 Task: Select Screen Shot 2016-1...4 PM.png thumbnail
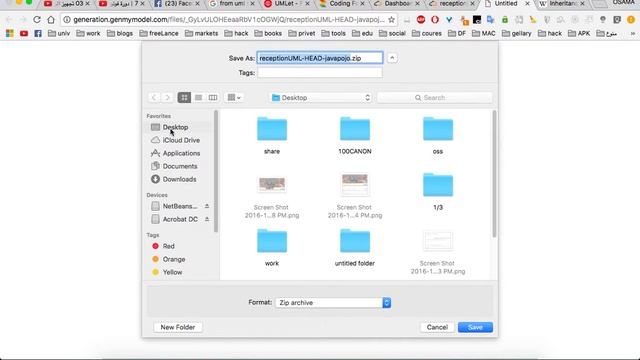(x=355, y=185)
